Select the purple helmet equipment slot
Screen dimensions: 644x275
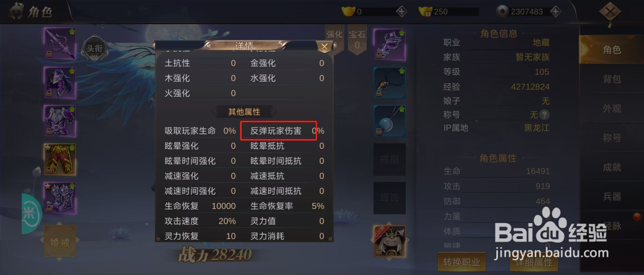point(60,82)
